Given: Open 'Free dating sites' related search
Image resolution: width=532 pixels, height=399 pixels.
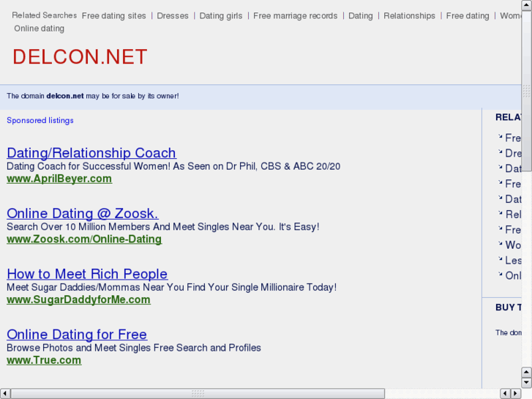Looking at the screenshot, I should (x=113, y=15).
